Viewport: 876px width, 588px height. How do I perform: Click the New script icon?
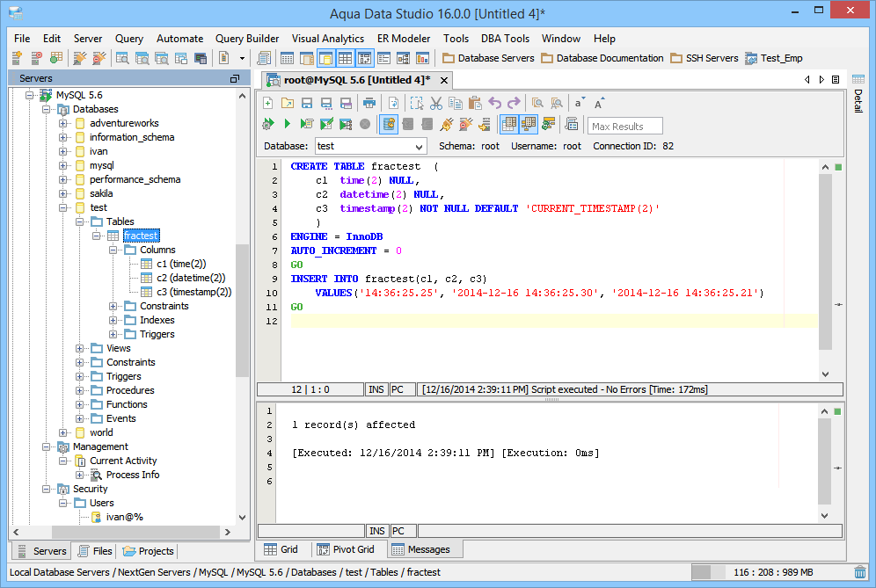click(268, 103)
